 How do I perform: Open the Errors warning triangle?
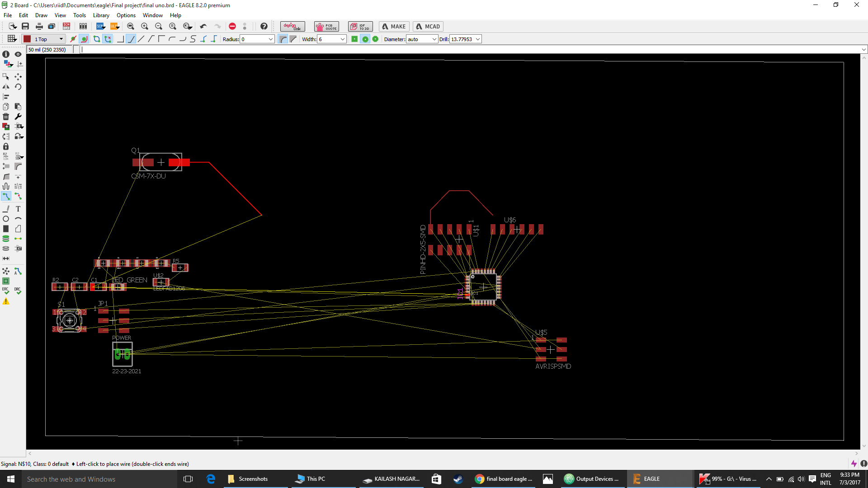[6, 301]
